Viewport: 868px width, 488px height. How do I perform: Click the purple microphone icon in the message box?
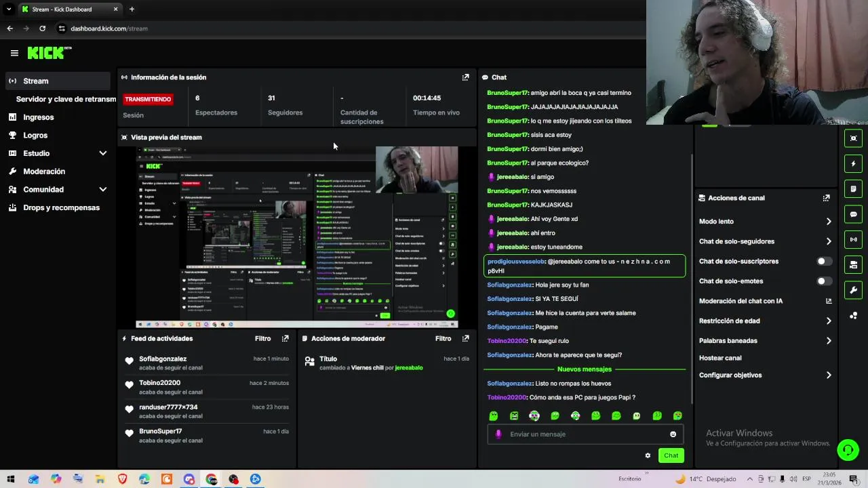tap(498, 434)
